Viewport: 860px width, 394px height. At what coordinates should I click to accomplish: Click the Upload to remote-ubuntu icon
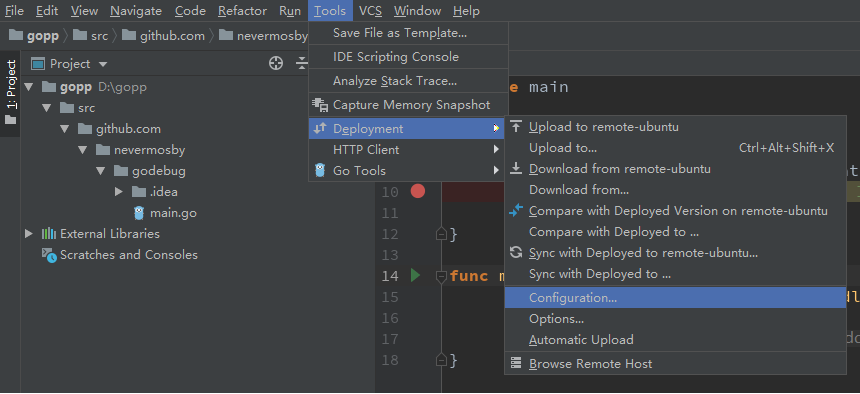tap(516, 127)
